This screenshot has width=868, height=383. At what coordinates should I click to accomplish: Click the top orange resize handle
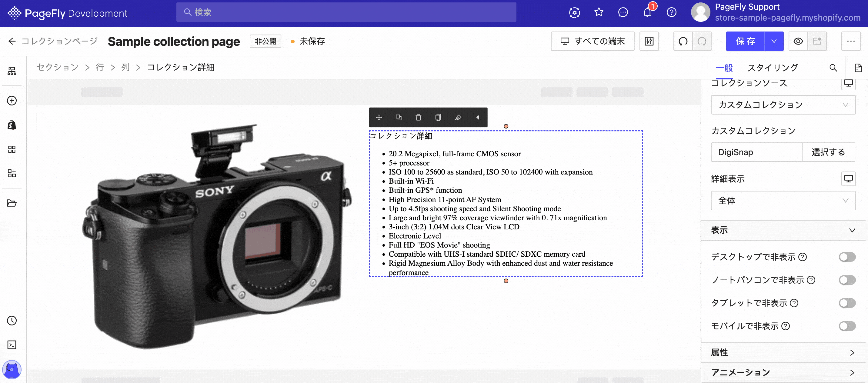click(506, 126)
